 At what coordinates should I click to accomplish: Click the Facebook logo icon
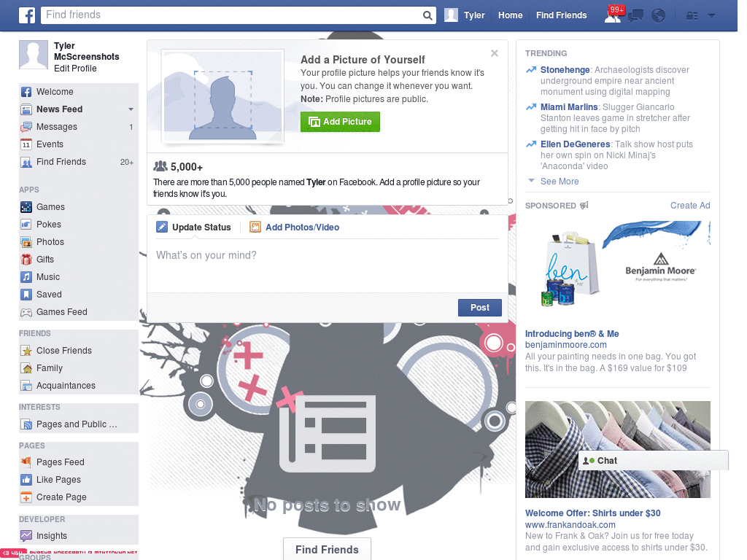(x=27, y=15)
